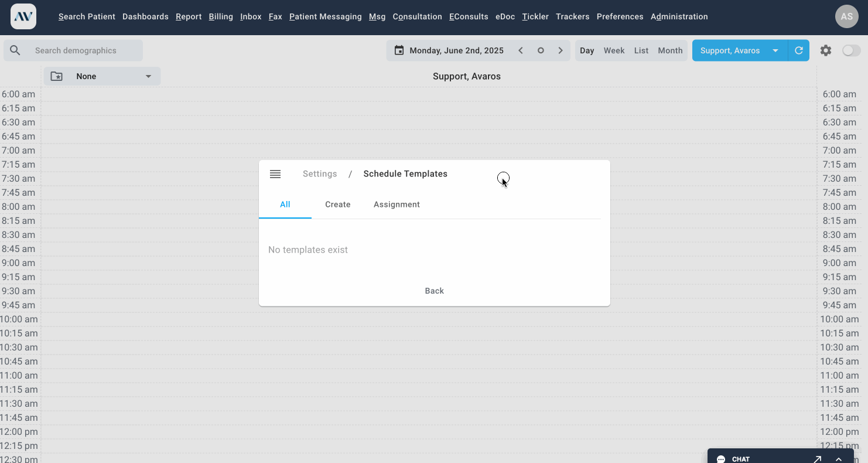Go to previous day arrow
Viewport: 868px width, 463px height.
(x=521, y=50)
